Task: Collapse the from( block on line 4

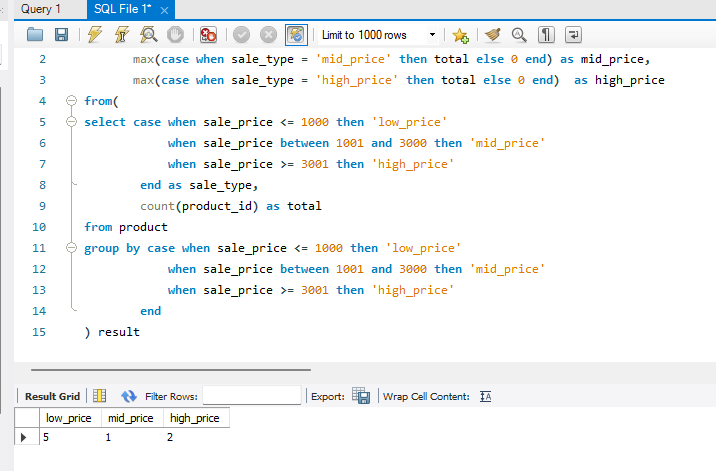Action: click(71, 101)
